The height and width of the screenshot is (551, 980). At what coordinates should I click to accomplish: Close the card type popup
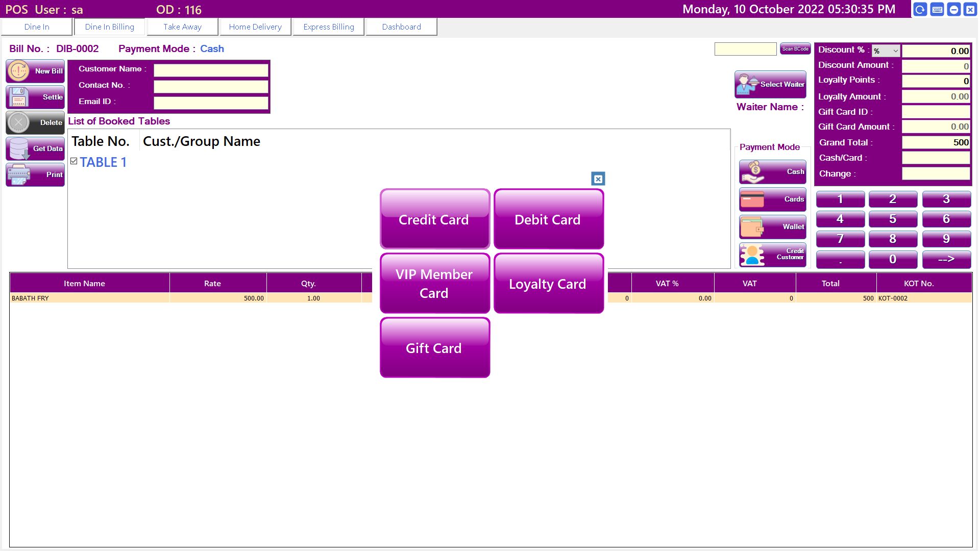point(598,179)
